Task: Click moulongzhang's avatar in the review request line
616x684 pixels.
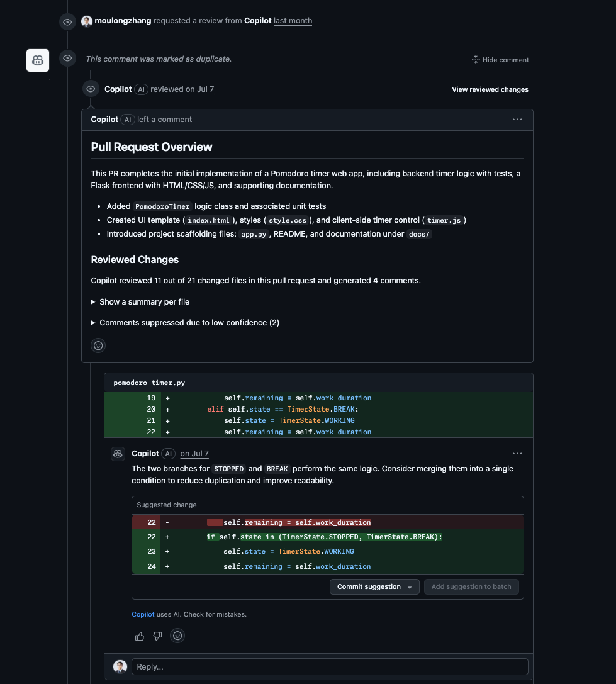Action: [x=86, y=21]
